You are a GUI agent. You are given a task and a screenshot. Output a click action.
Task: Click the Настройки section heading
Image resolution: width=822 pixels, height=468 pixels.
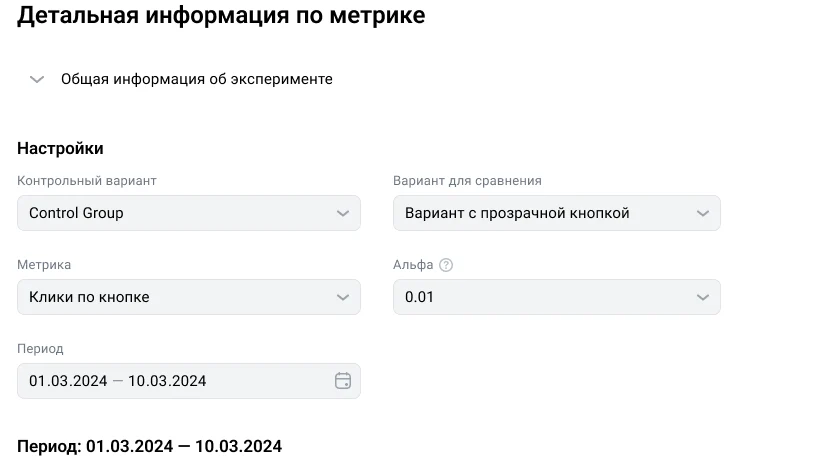(x=60, y=148)
